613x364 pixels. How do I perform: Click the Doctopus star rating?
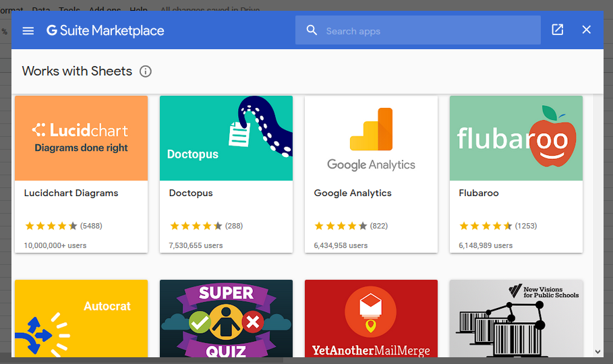click(x=196, y=226)
